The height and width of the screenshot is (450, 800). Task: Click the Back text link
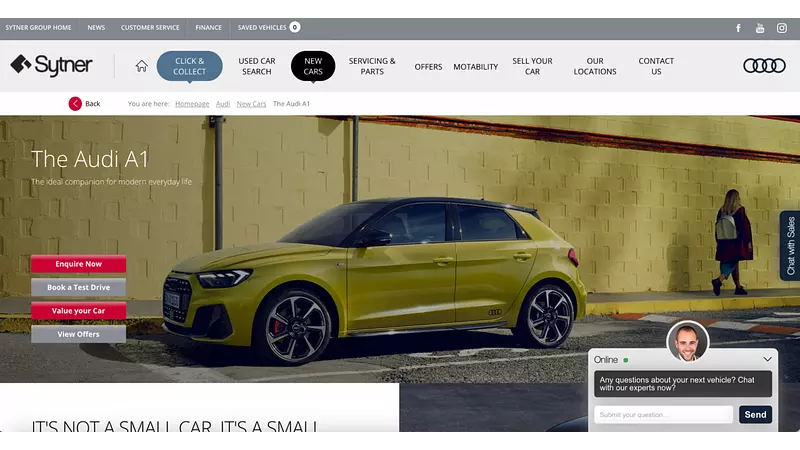(92, 104)
